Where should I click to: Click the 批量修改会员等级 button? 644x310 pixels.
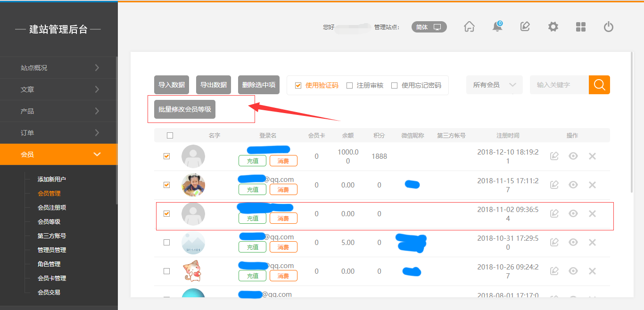coord(185,109)
